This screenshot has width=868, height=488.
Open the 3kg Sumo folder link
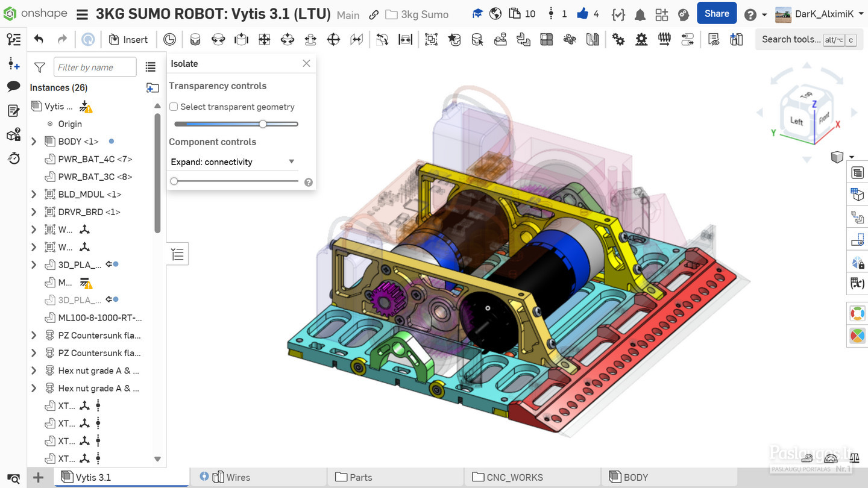417,14
